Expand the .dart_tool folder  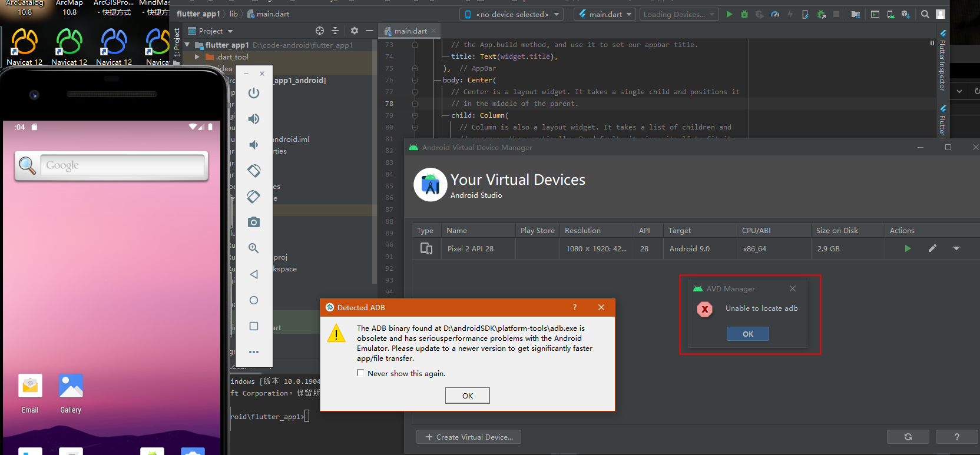tap(197, 57)
